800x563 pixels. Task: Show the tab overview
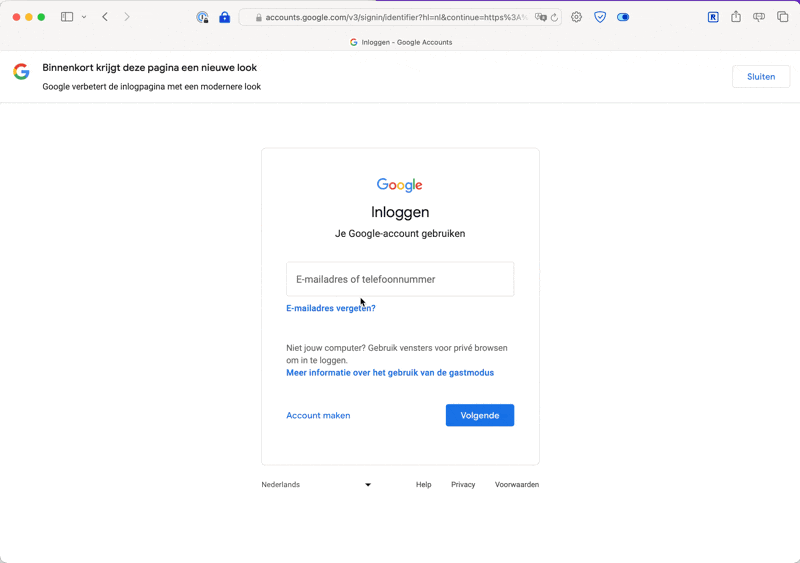783,17
